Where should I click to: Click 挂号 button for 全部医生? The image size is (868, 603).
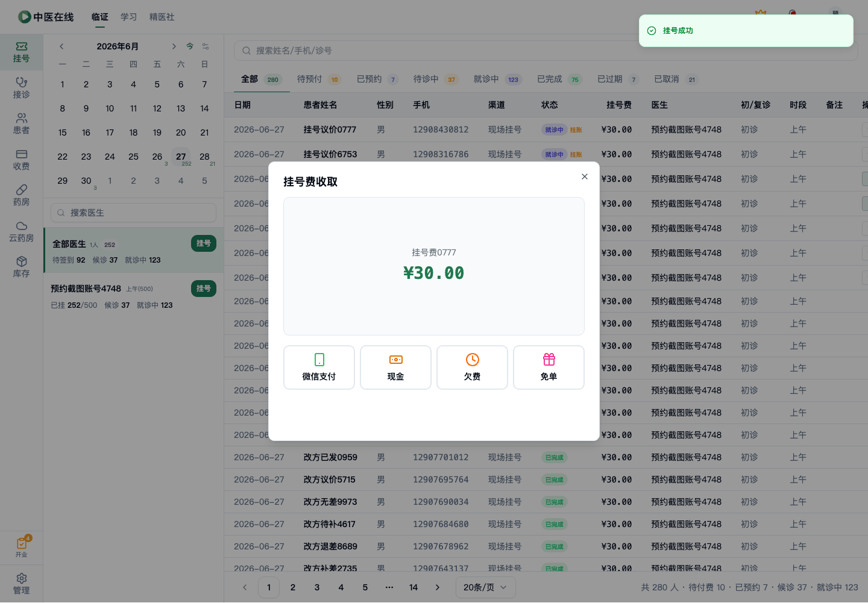click(204, 243)
